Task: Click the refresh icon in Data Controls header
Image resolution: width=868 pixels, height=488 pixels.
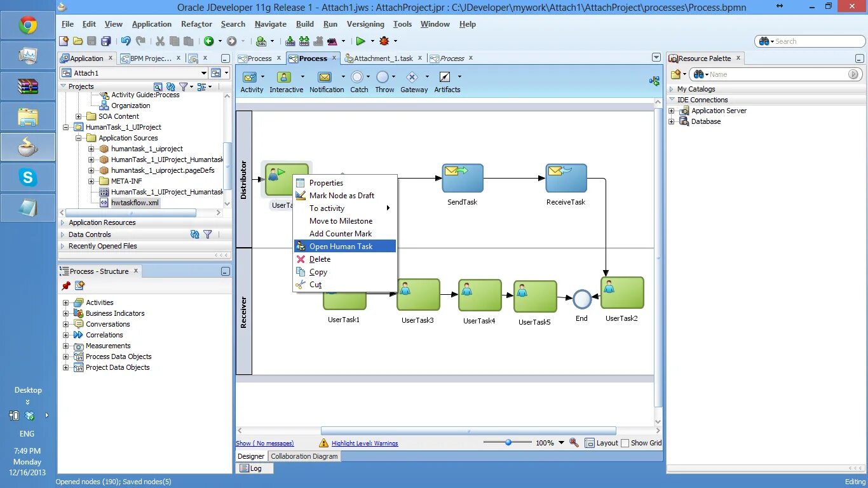Action: (x=195, y=234)
